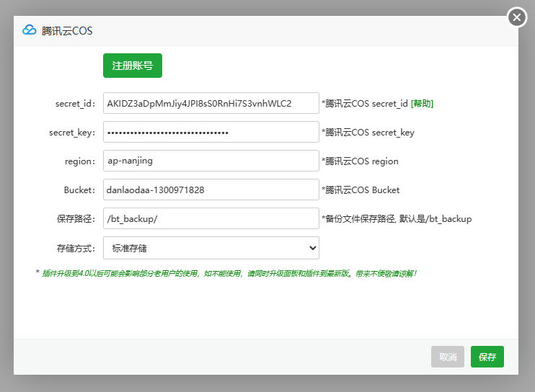This screenshot has width=535, height=392.
Task: Click the Bucket: label
Action: click(79, 190)
